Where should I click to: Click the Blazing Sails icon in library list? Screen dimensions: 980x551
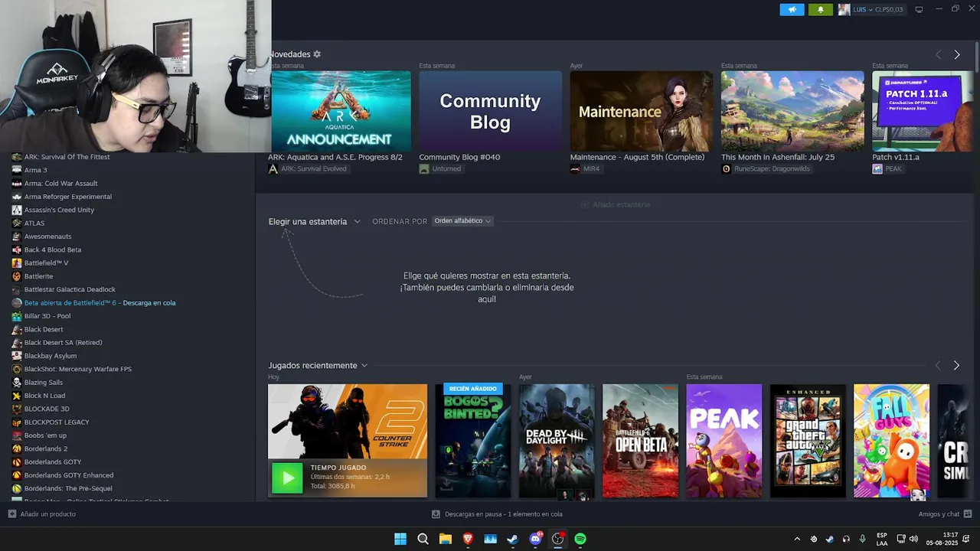(x=17, y=382)
